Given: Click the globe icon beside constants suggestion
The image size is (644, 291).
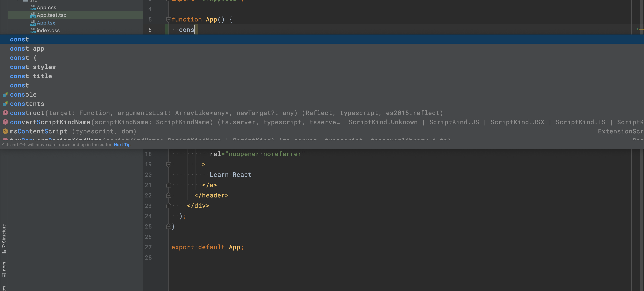Looking at the screenshot, I should (5, 104).
